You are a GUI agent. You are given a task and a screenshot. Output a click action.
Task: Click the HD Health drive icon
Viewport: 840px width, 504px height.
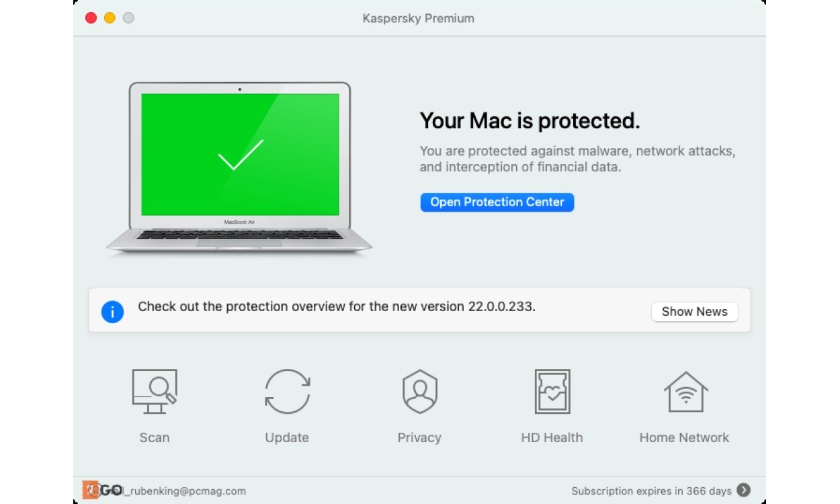point(552,391)
